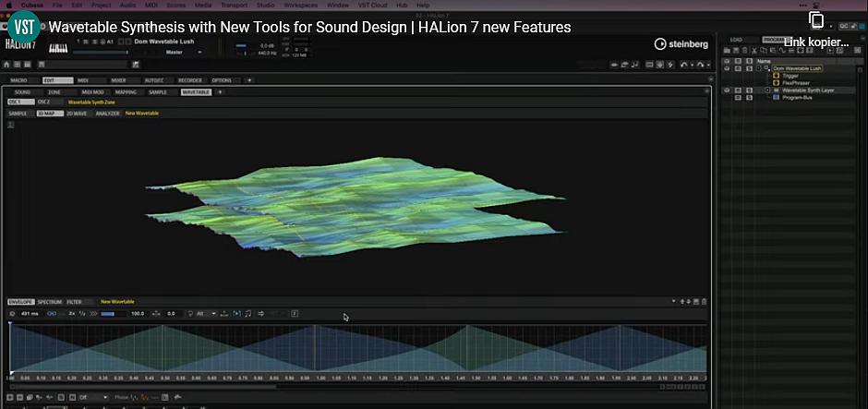Switch to the 2D WAVE tab
The image size is (868, 409).
(77, 113)
